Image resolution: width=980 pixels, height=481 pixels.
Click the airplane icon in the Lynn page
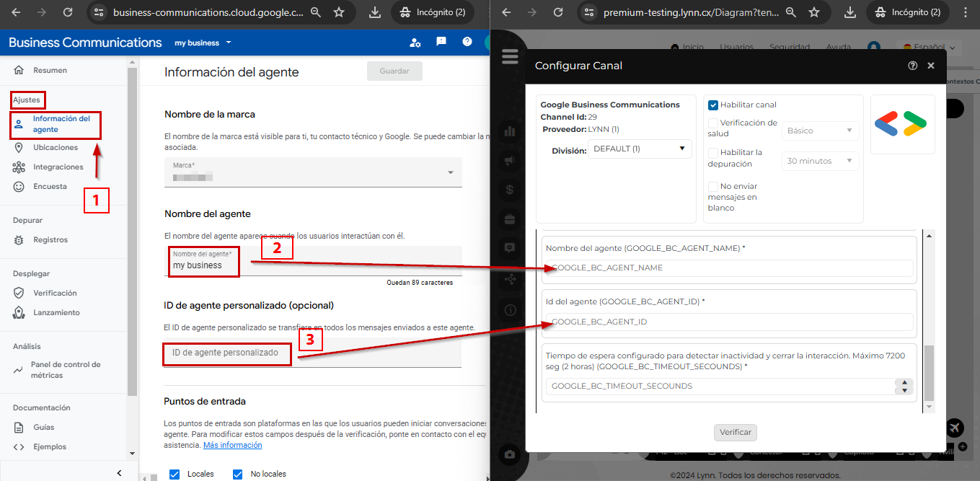tap(954, 428)
